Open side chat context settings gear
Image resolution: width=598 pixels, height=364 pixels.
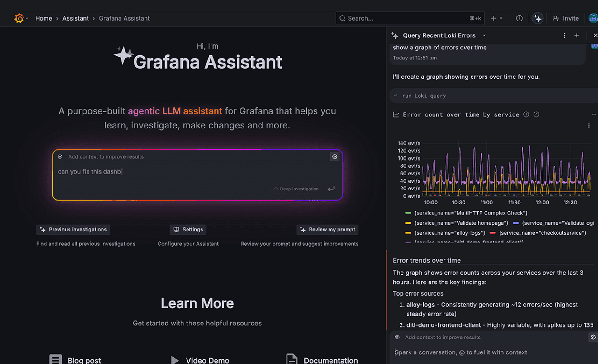tap(593, 337)
